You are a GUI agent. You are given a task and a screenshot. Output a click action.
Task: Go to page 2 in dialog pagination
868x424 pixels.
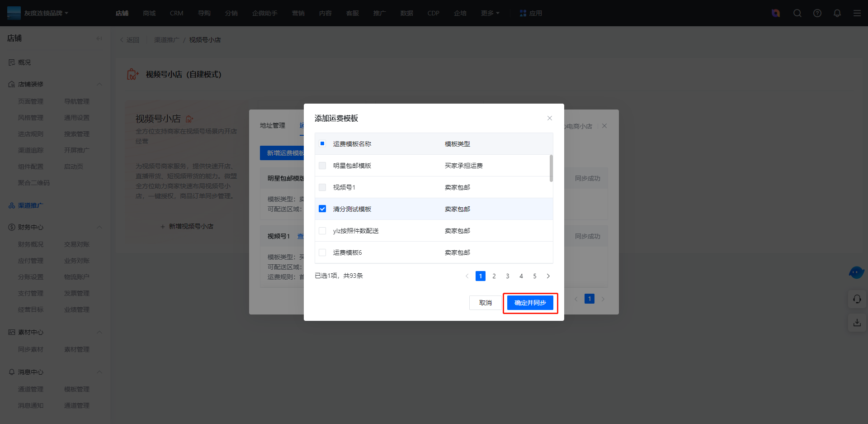point(494,276)
